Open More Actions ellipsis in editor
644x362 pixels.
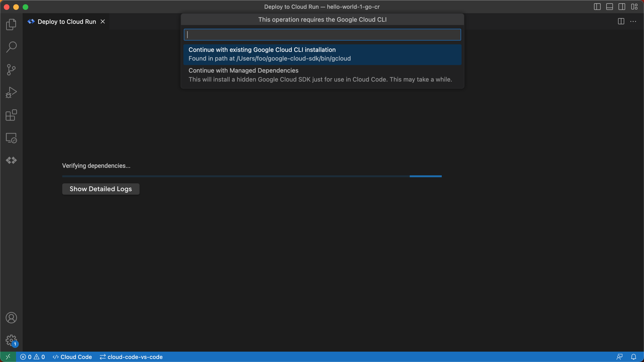[633, 21]
